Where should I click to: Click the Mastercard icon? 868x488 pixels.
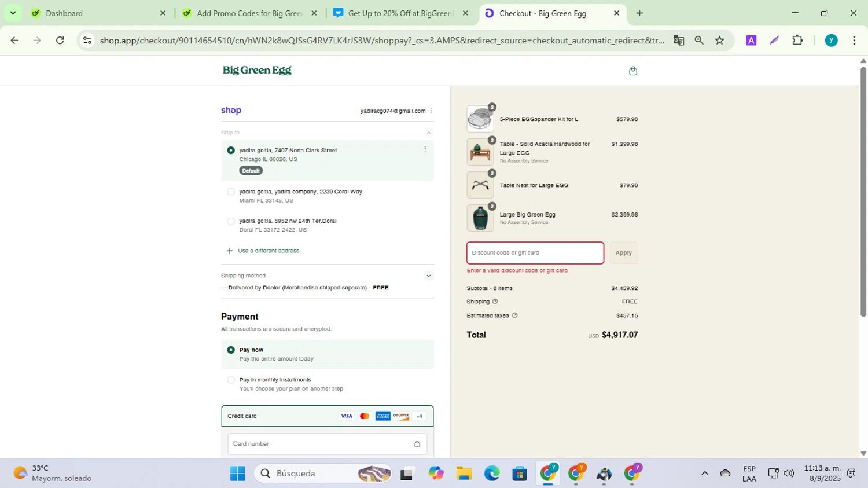tap(365, 416)
